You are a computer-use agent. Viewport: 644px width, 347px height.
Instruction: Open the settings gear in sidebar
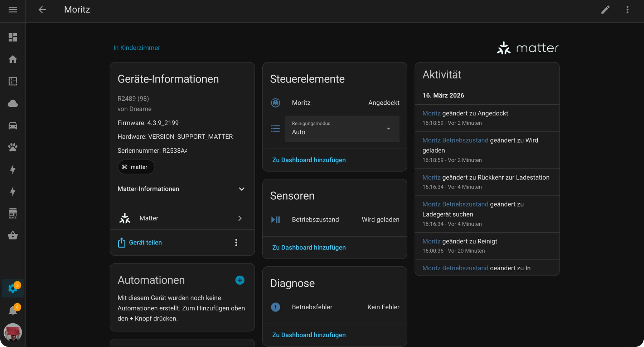point(13,288)
